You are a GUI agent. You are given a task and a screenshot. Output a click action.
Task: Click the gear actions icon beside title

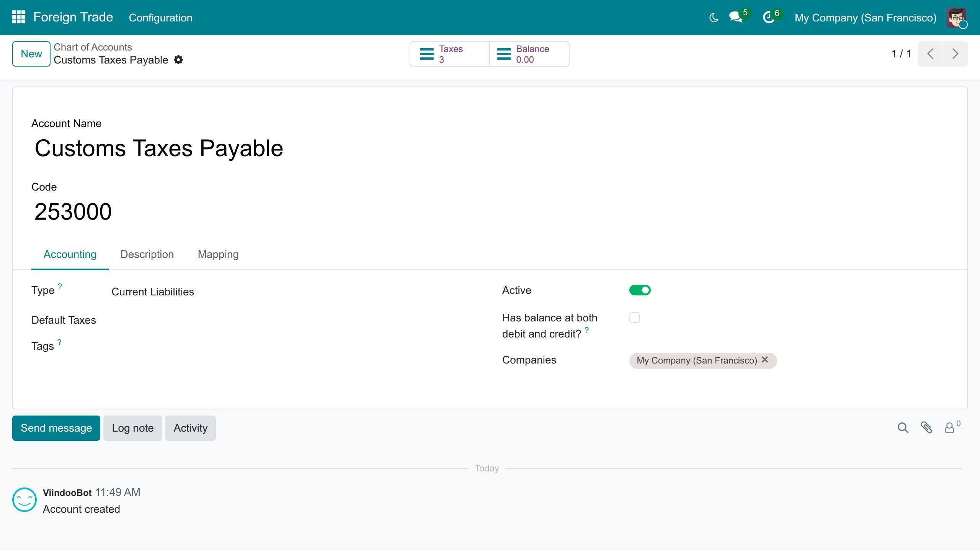pos(178,60)
